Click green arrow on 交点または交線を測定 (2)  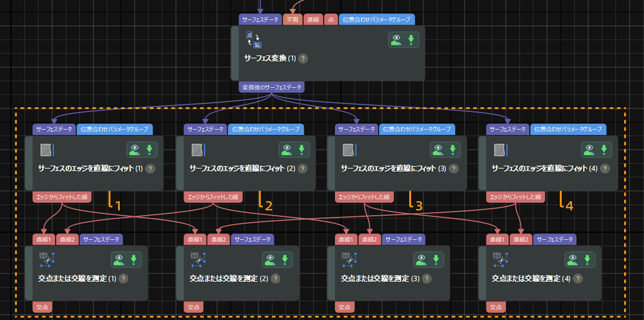pos(285,260)
